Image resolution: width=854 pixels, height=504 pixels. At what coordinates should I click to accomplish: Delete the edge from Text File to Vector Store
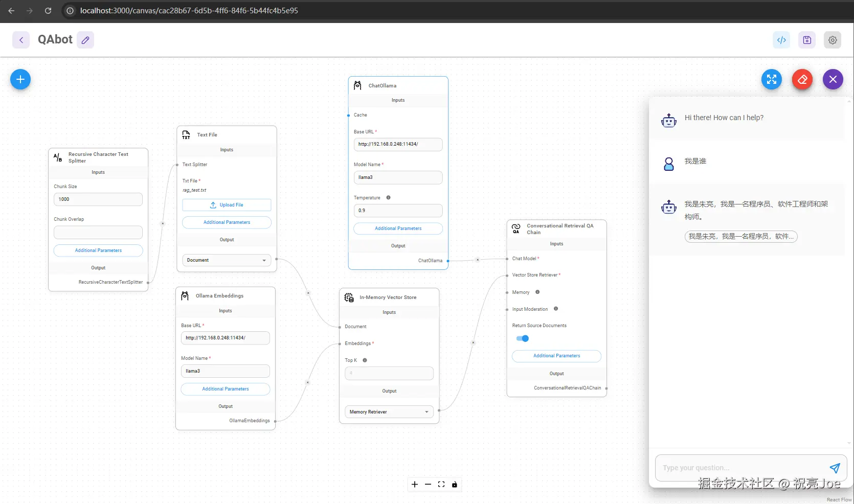(x=308, y=293)
